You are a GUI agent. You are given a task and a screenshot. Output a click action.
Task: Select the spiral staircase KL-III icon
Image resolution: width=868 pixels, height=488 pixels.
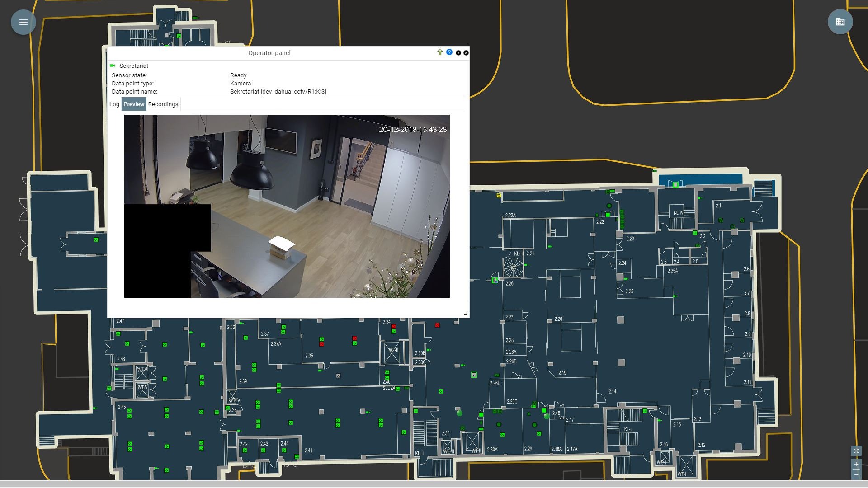click(513, 267)
